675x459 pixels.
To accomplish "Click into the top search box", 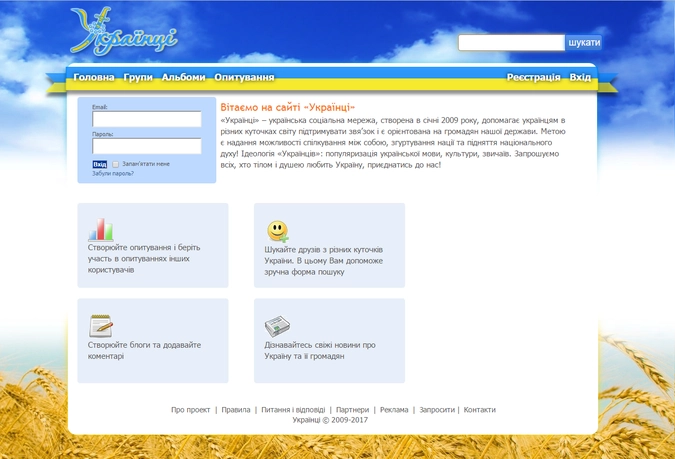I will 511,43.
